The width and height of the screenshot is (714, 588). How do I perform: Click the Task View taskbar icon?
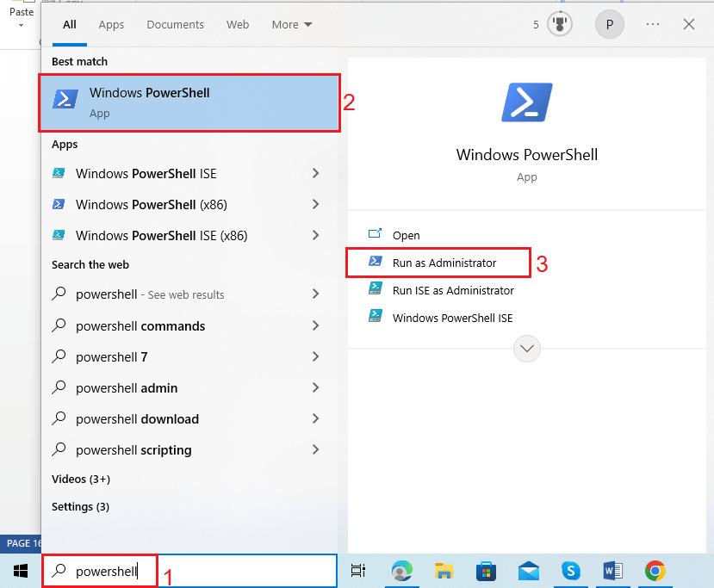[x=358, y=571]
